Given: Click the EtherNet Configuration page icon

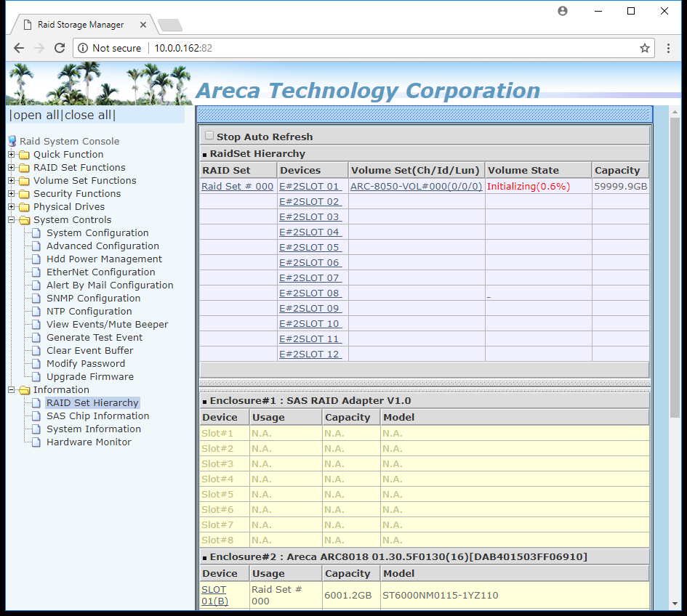Looking at the screenshot, I should [37, 272].
